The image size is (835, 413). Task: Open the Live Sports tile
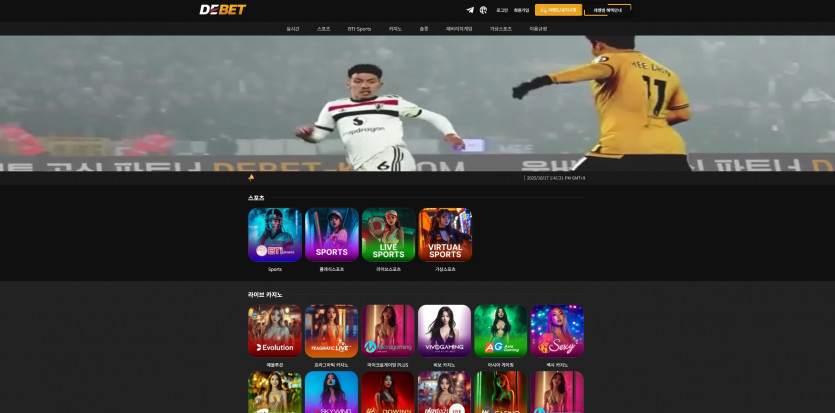(388, 235)
